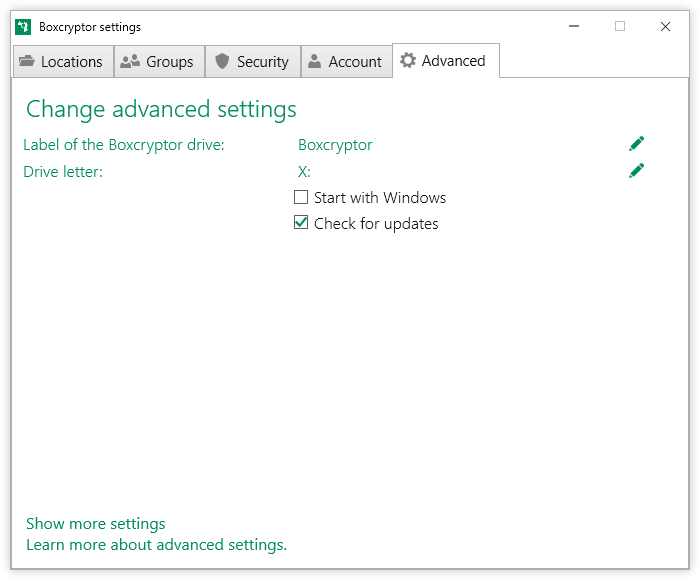Click the 'Drive letter:' label
Viewport: 700px width, 580px height.
(63, 172)
